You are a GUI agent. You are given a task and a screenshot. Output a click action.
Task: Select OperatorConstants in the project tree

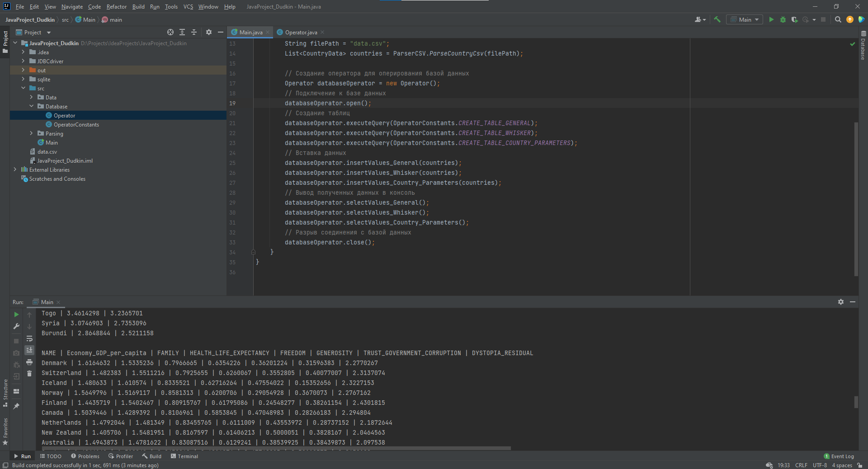76,124
